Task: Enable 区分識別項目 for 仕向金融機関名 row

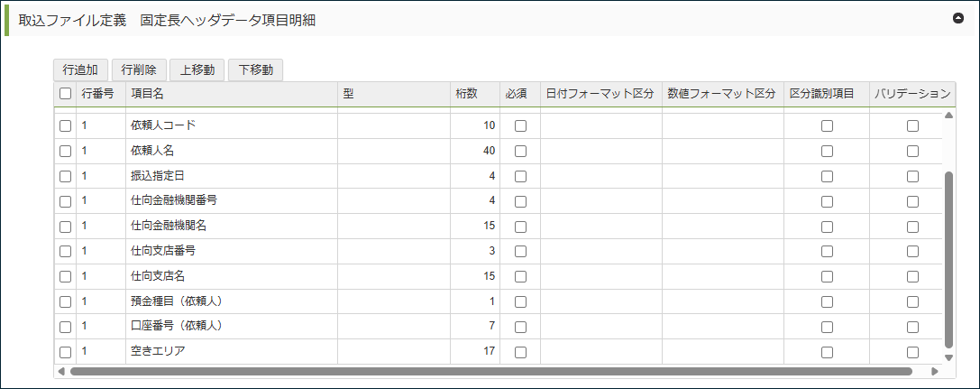Action: [827, 226]
